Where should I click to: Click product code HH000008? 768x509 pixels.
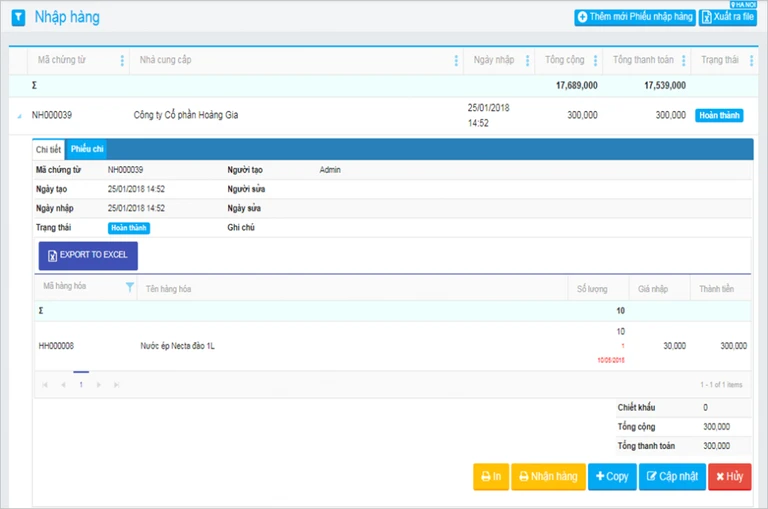(x=56, y=346)
